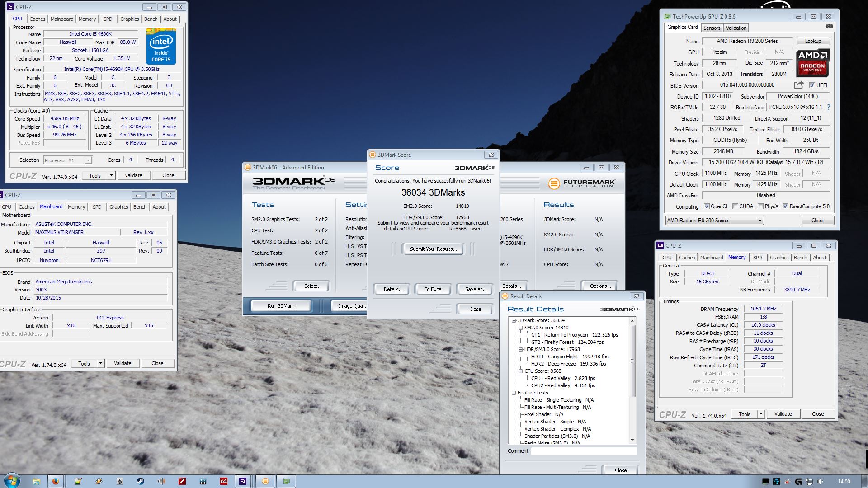The image size is (868, 488).
Task: Open the Tools dropdown arrow in CPU-Z CPU window
Action: pyautogui.click(x=111, y=175)
